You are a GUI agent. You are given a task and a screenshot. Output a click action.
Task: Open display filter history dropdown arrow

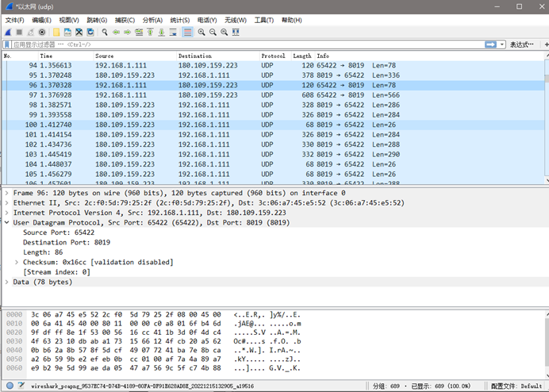point(502,44)
